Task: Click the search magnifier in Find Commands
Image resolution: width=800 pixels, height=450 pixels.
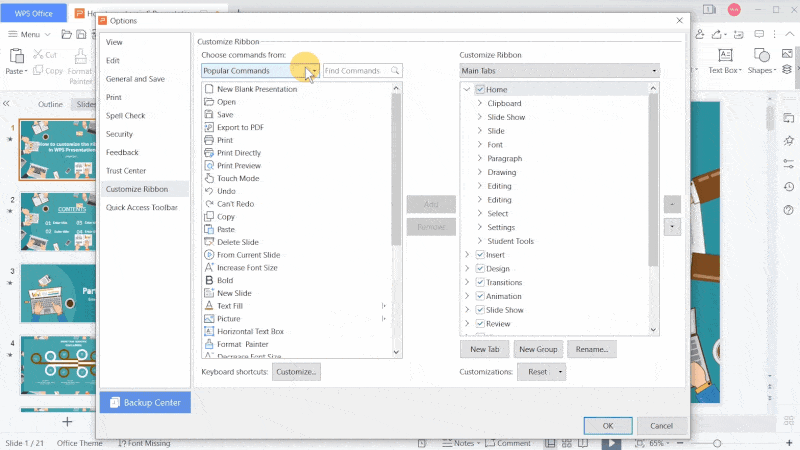Action: [x=395, y=70]
